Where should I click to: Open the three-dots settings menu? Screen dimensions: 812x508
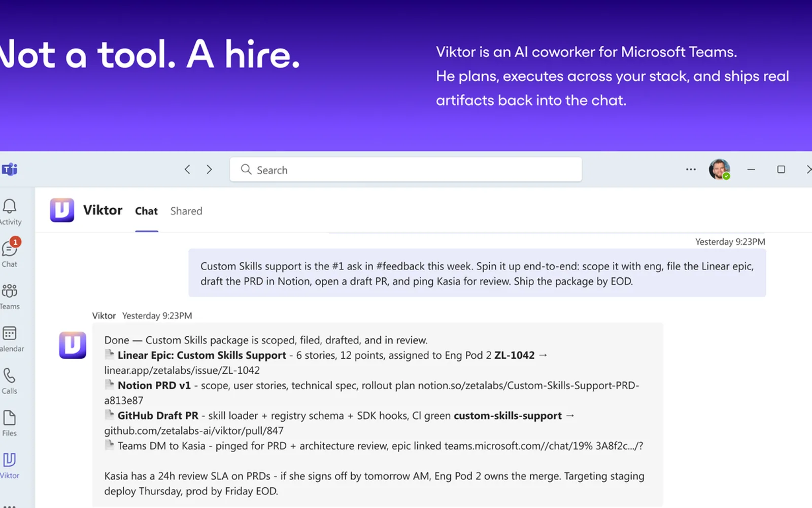tap(691, 169)
